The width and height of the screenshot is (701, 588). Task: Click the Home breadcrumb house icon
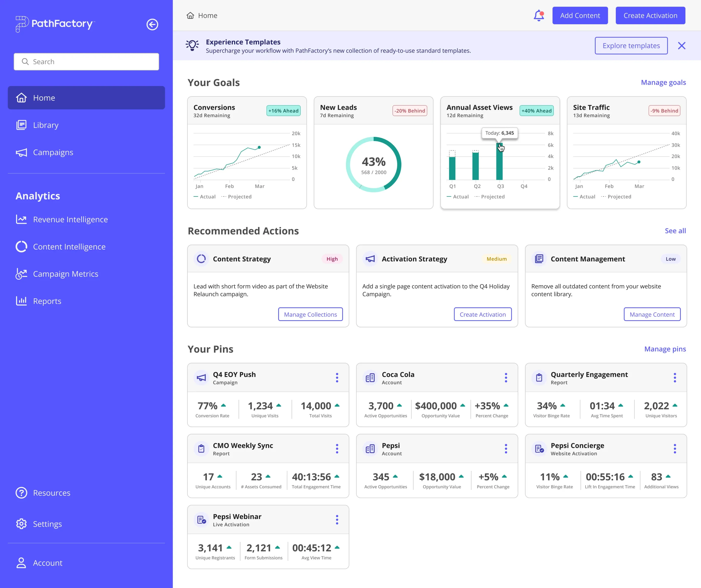point(190,15)
